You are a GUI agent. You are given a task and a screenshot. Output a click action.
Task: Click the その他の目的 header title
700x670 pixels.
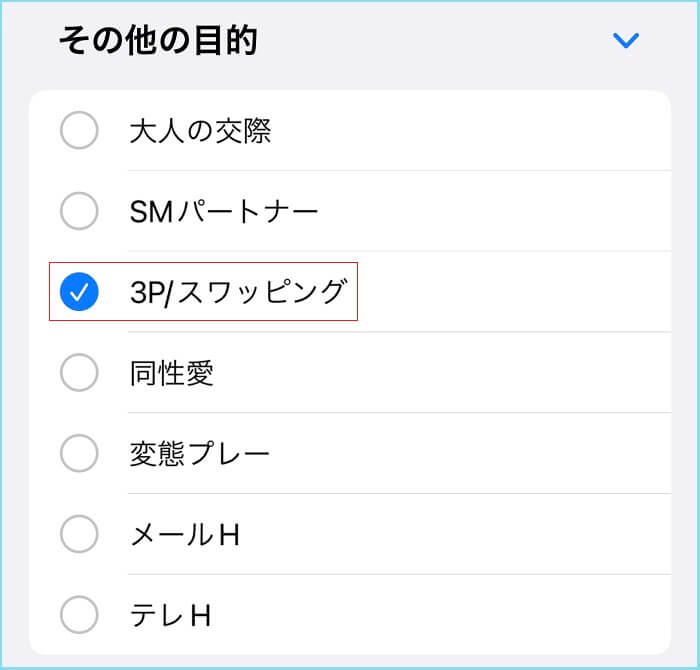pos(158,40)
